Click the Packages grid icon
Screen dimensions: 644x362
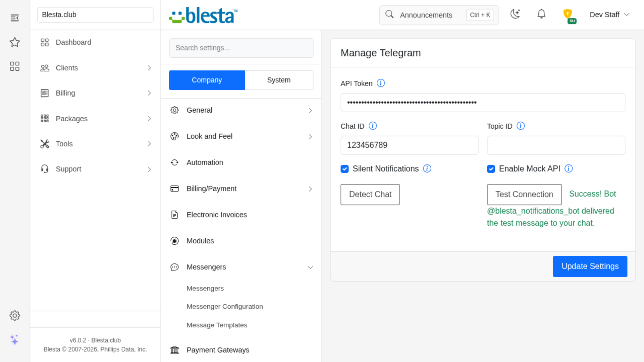(45, 118)
